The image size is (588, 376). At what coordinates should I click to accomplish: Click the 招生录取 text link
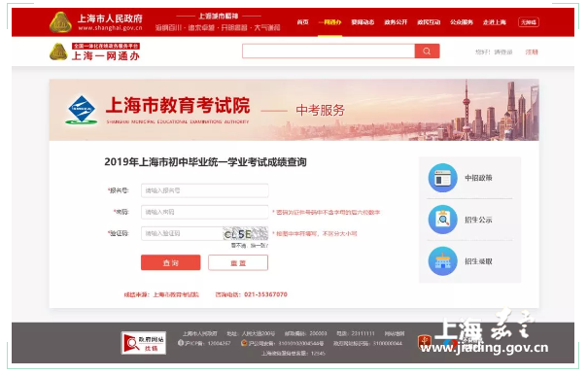tap(478, 261)
